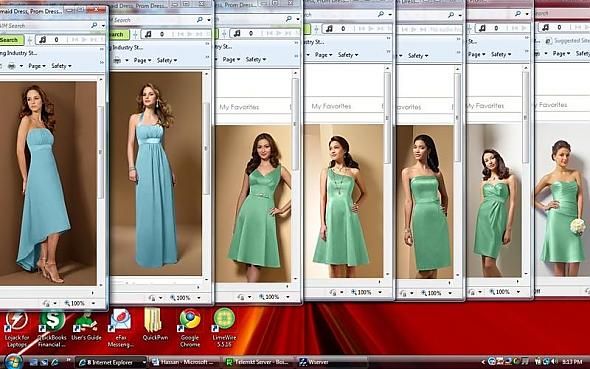Open the Safety menu in long blue gown window
The height and width of the screenshot is (369, 590).
167,60
